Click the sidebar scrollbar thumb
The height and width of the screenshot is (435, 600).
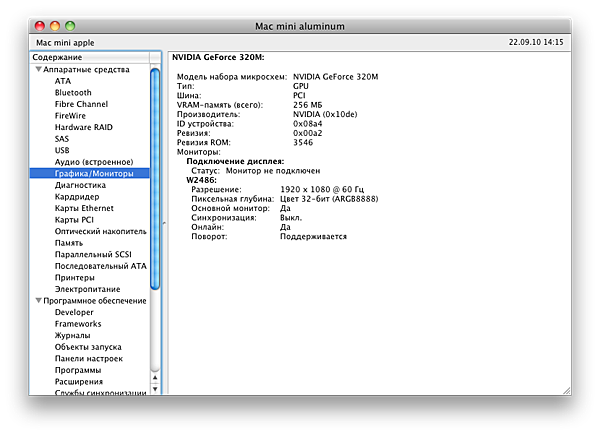[x=155, y=179]
